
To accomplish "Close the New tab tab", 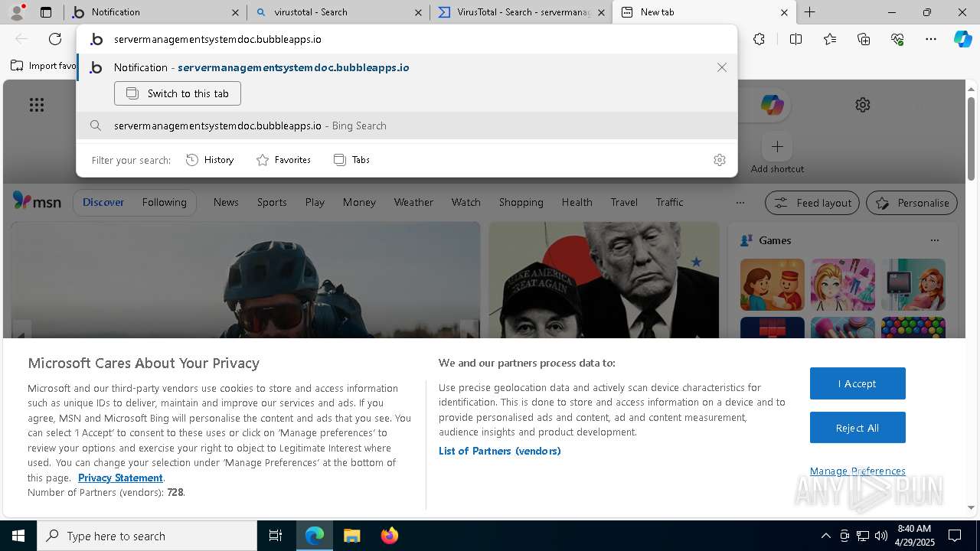I will 784,12.
